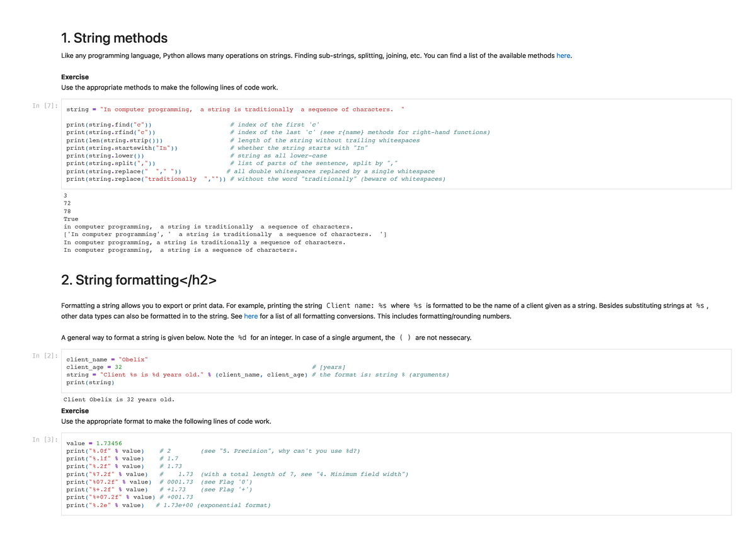Screen dimensions: 756x534
Task: Select the In [3] cell prompt
Action: [45, 440]
